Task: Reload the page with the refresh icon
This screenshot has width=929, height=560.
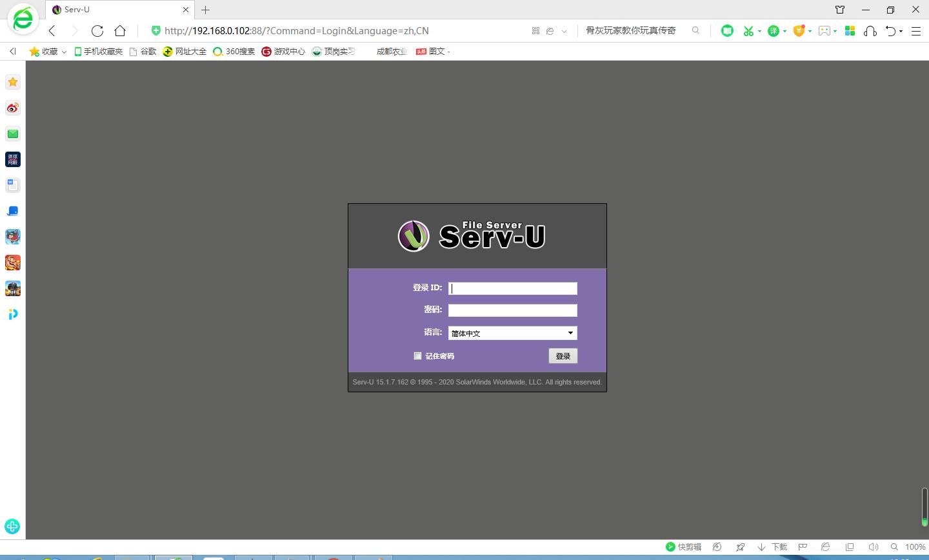Action: [97, 31]
